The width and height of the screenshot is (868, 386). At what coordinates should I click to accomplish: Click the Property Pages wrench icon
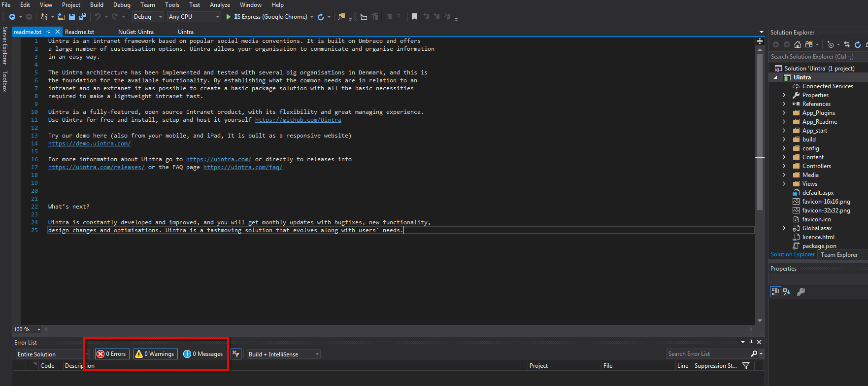[x=801, y=292]
